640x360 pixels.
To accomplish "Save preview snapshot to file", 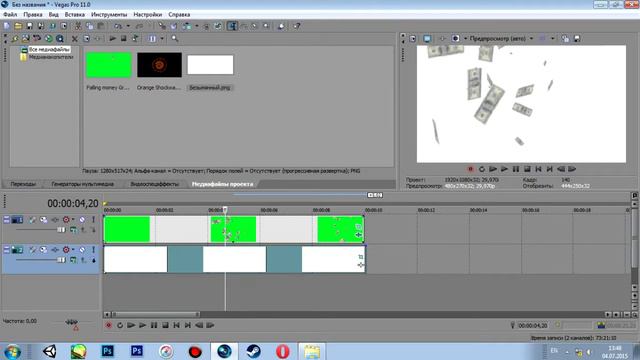I will 577,39.
